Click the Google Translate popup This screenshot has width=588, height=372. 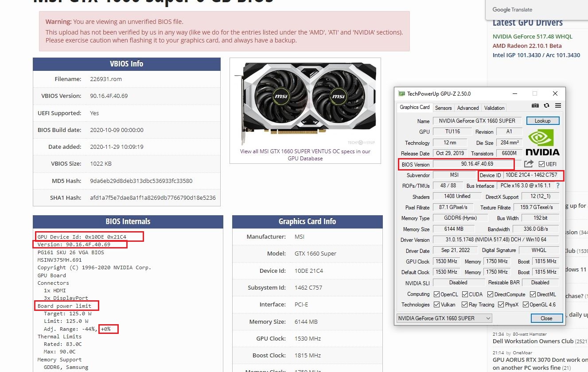pyautogui.click(x=537, y=9)
